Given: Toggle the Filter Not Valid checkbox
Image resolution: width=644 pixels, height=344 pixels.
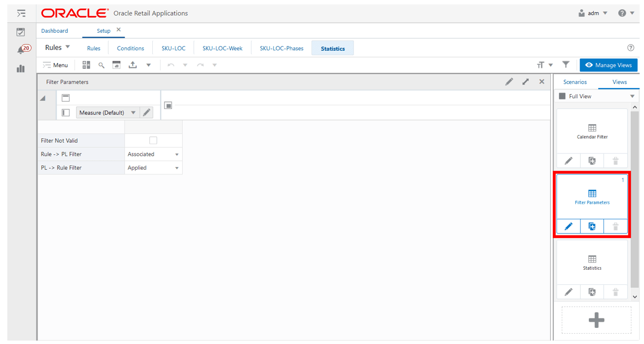Looking at the screenshot, I should (153, 140).
